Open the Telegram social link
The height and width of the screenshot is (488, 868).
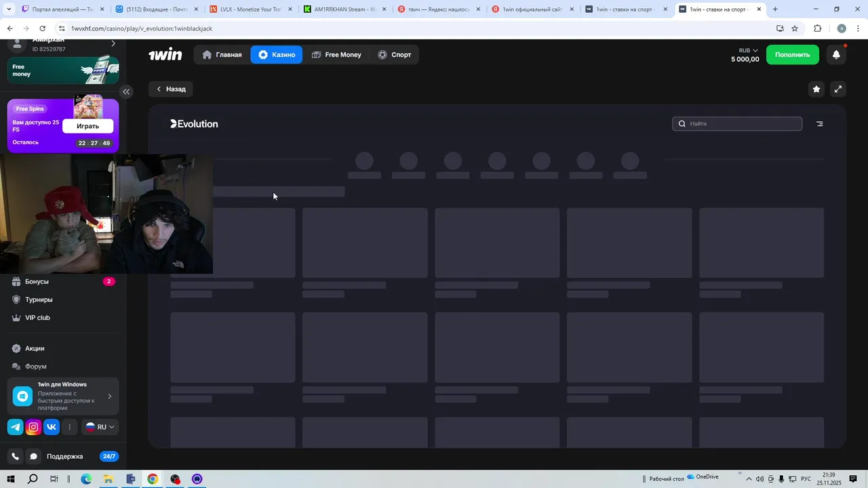click(15, 427)
